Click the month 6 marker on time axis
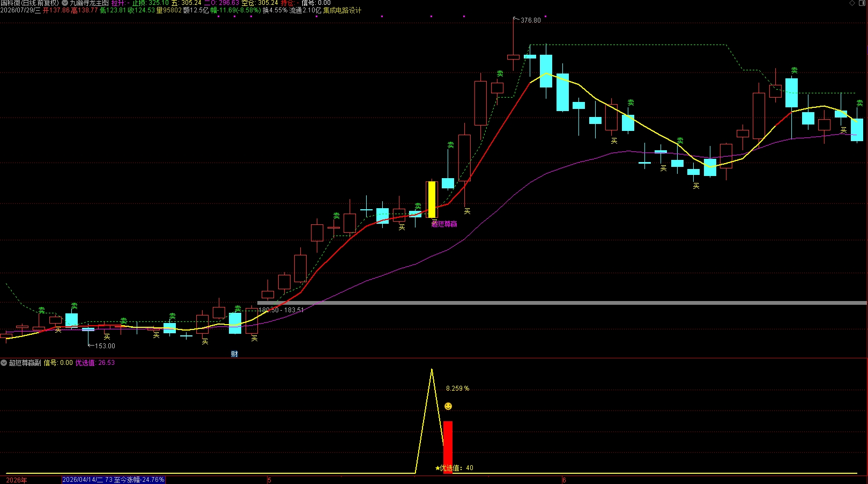Viewport: 868px width, 484px height. click(x=564, y=480)
